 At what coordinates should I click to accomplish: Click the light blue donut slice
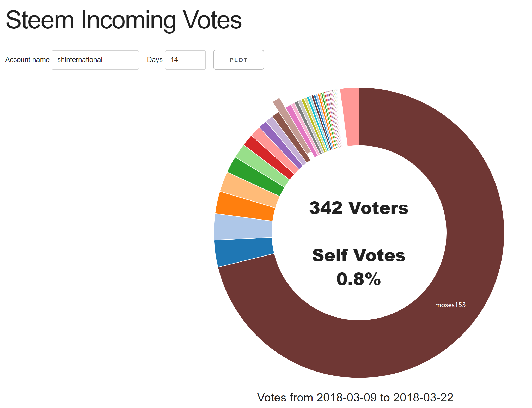(242, 227)
